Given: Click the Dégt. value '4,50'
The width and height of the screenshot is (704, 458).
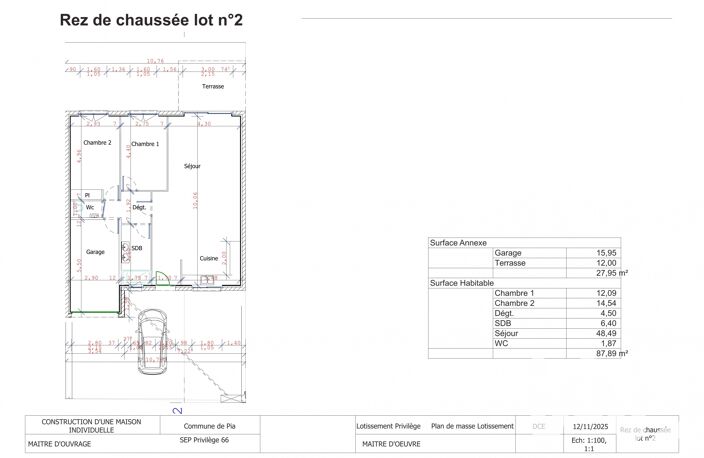Looking at the screenshot, I should [x=608, y=313].
